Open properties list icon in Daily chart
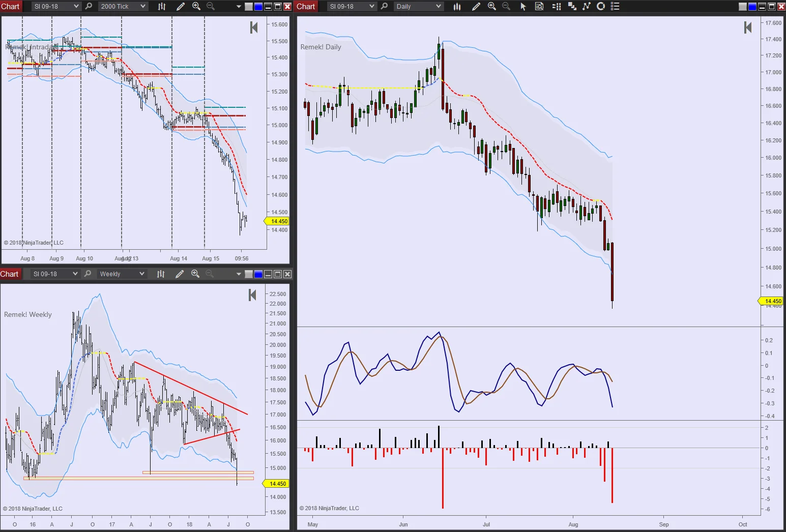This screenshot has width=786, height=532. click(x=615, y=7)
